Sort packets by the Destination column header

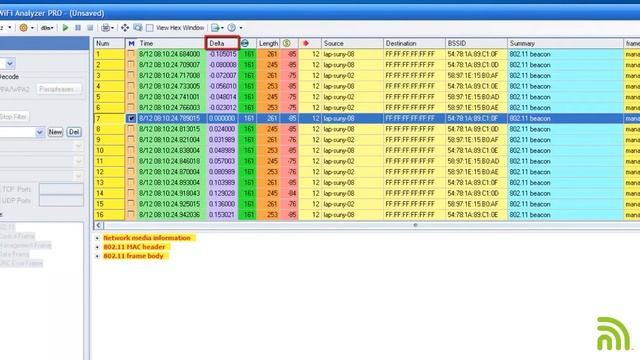pos(414,43)
